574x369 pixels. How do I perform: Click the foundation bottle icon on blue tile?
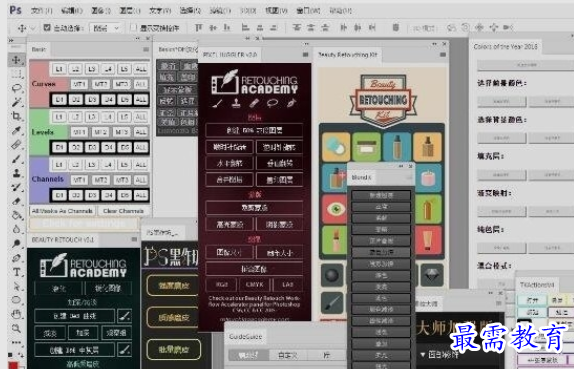397,146
